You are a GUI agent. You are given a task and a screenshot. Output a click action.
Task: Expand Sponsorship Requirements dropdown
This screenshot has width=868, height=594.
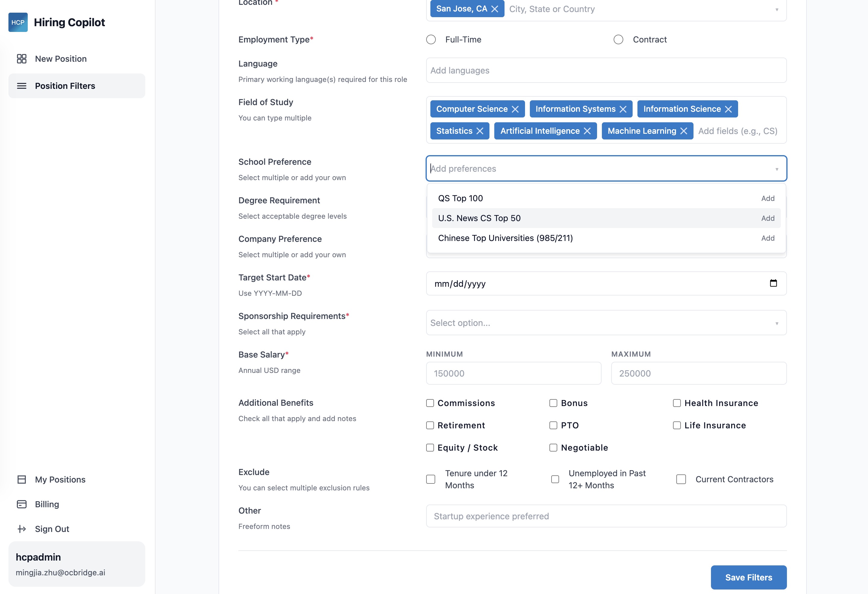[x=776, y=323]
